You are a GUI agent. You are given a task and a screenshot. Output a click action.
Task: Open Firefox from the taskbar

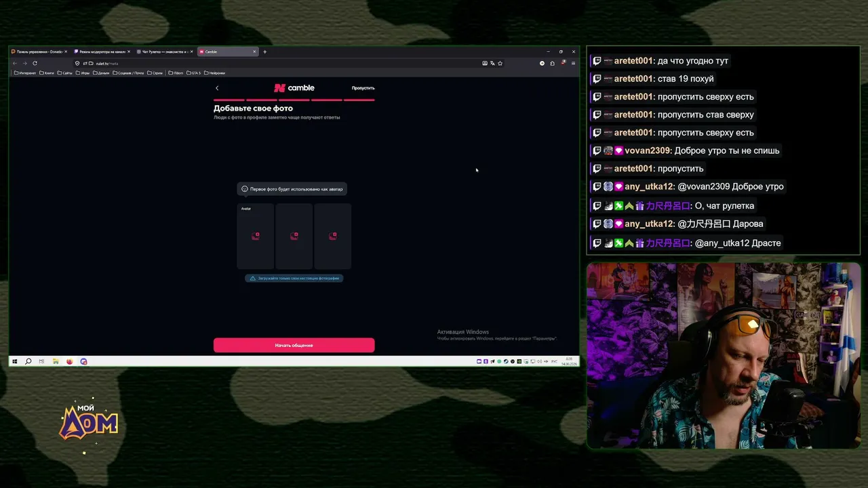coord(69,361)
